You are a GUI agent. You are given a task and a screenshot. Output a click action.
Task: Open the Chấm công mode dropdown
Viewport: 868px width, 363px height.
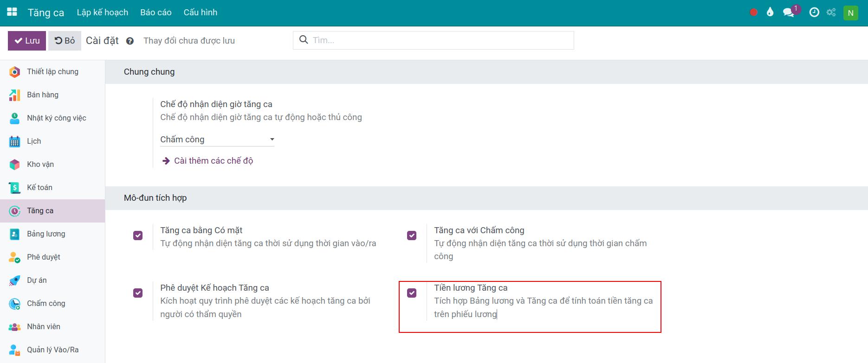217,140
